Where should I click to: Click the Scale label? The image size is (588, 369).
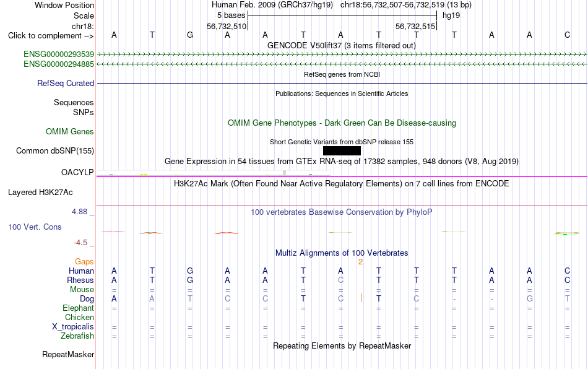pyautogui.click(x=84, y=15)
